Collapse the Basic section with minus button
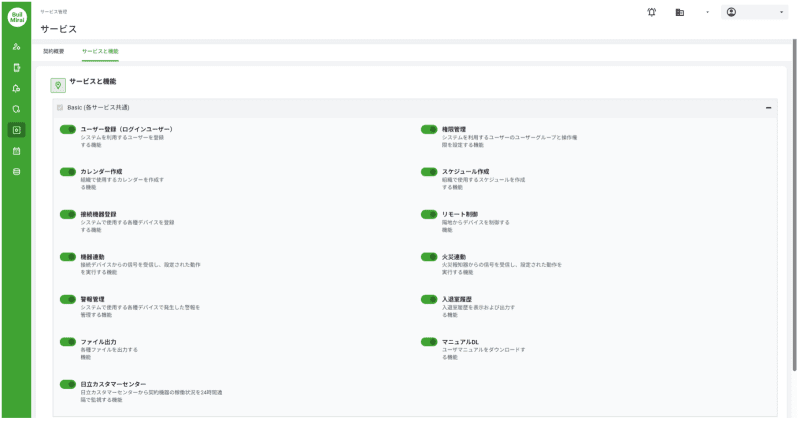 [x=768, y=107]
